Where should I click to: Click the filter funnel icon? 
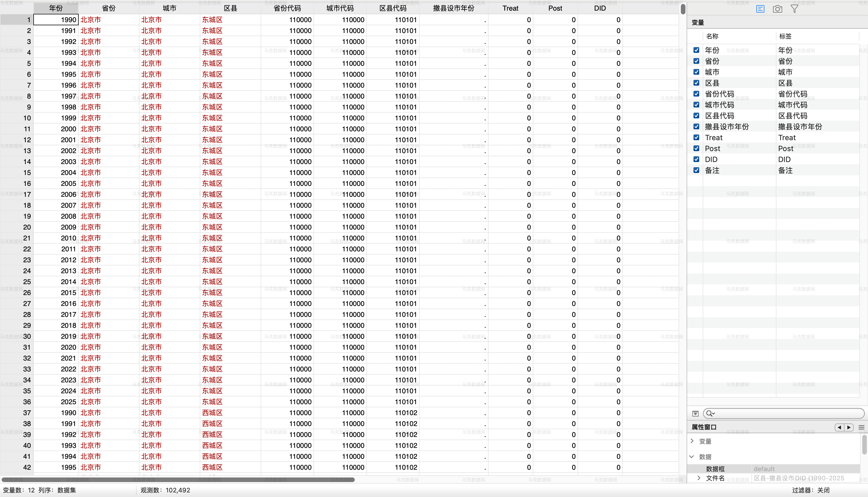click(794, 9)
